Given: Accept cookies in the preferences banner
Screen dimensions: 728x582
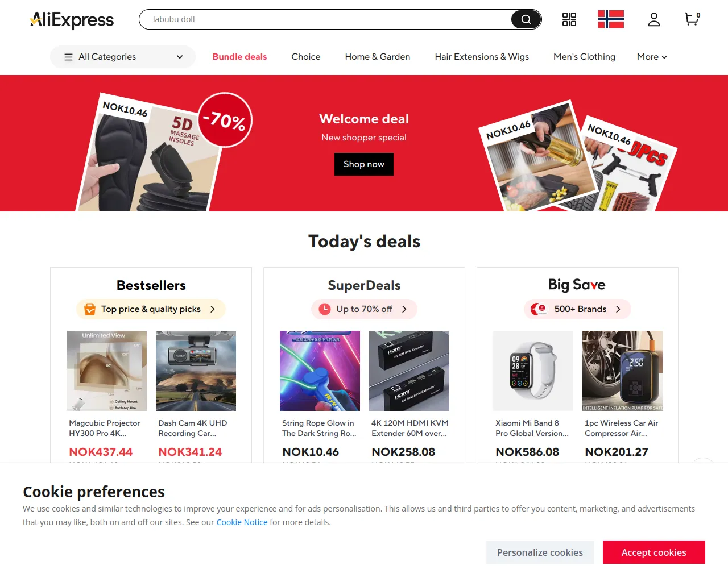Looking at the screenshot, I should coord(654,552).
